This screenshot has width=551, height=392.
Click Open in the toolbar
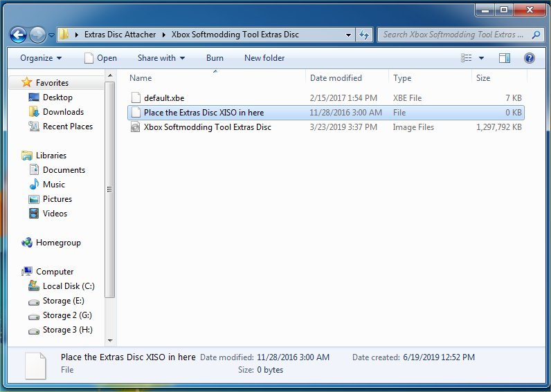(100, 58)
